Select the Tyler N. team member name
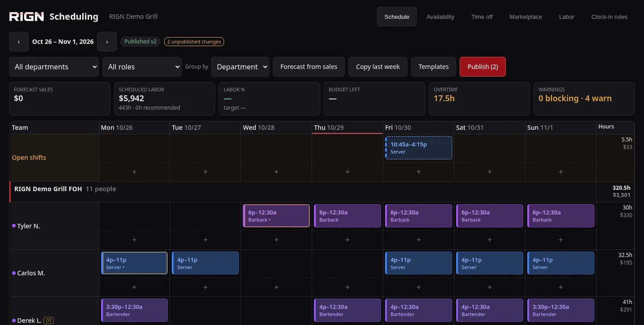Screen dimensions: 644x325 pos(29,226)
